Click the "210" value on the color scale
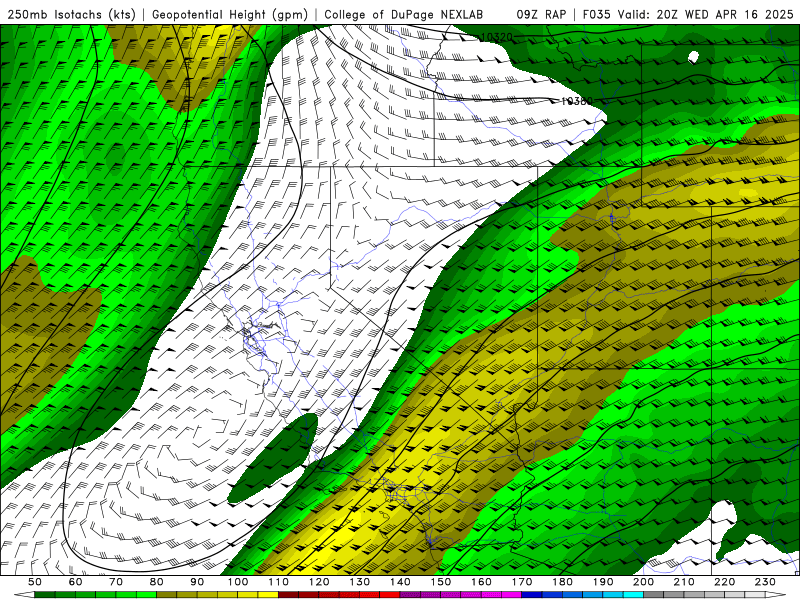This screenshot has width=800, height=600. [x=685, y=582]
